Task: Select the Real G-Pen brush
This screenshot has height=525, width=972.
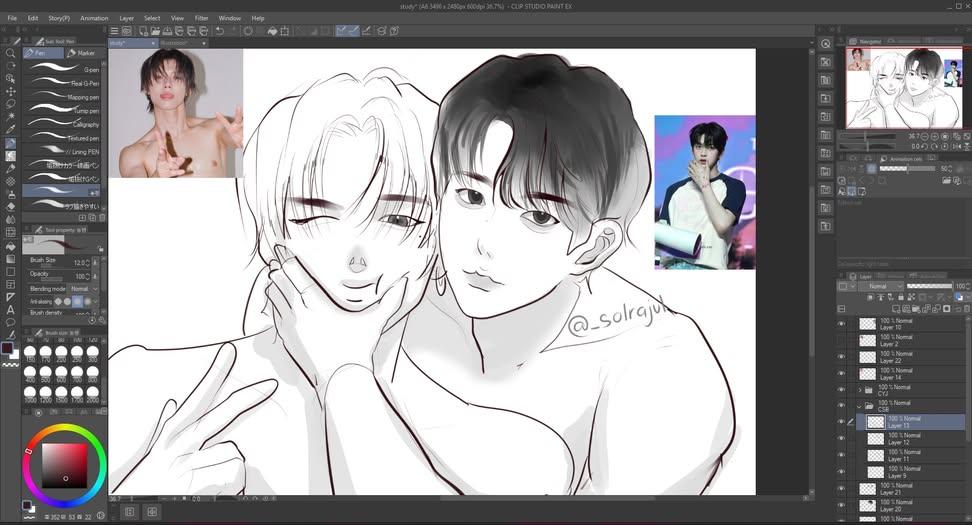Action: click(61, 81)
